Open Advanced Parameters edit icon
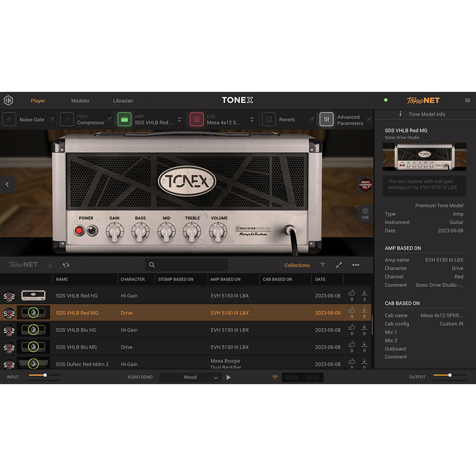 tap(369, 119)
